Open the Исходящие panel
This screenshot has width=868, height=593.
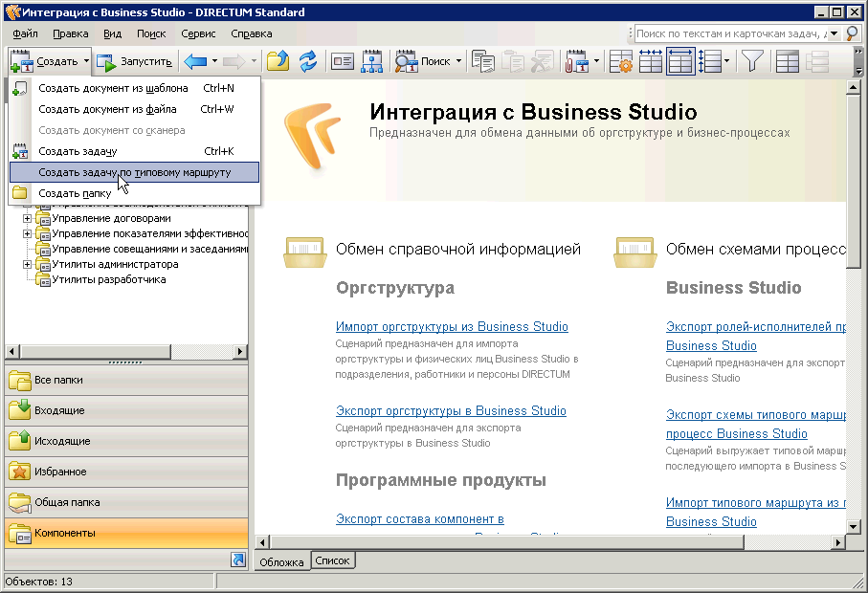coord(126,441)
